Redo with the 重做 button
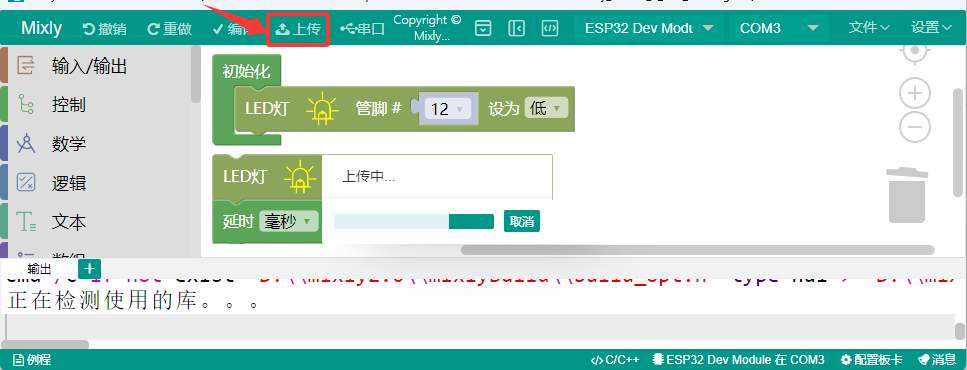Image resolution: width=967 pixels, height=370 pixels. tap(170, 29)
